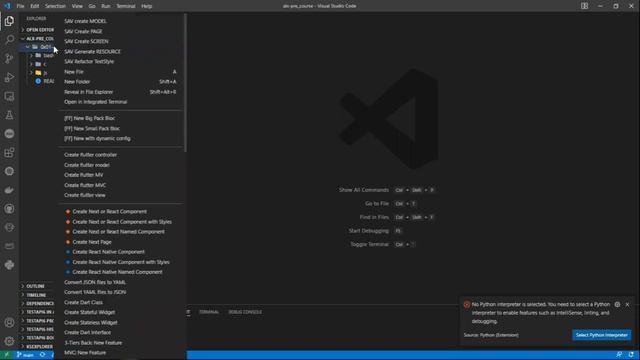Open the Search view in the activity bar
This screenshot has height=360, width=640.
[9, 40]
